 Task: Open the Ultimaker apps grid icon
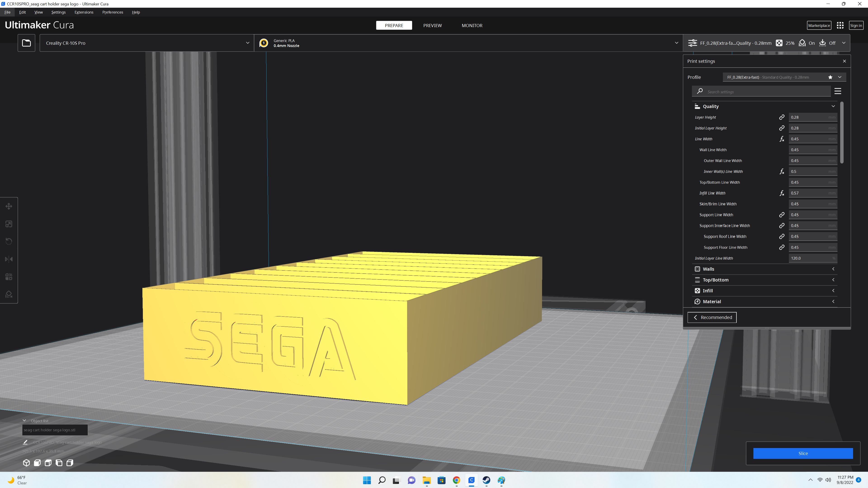click(x=840, y=25)
